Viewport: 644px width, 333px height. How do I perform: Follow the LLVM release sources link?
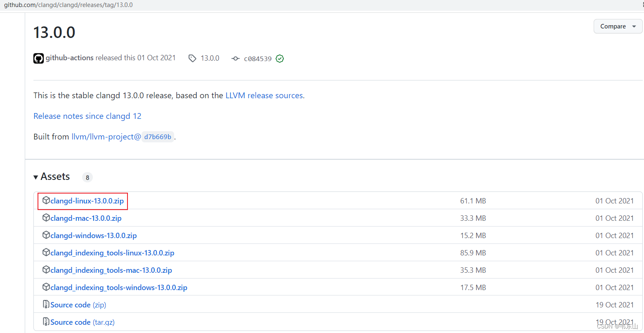tap(264, 95)
